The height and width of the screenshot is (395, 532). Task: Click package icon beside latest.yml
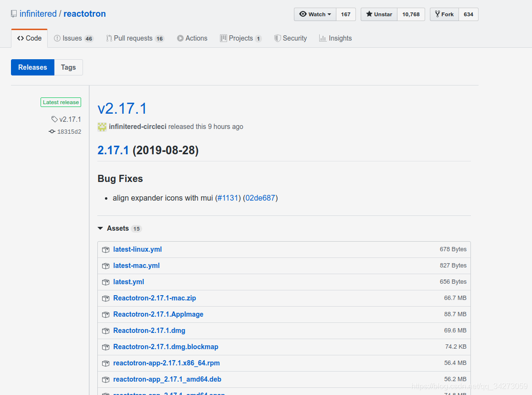(x=106, y=282)
